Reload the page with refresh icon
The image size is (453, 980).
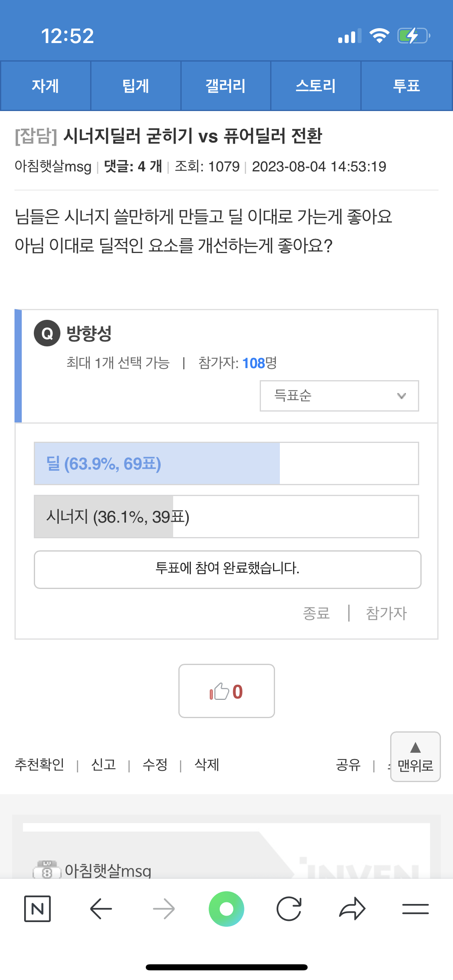[289, 909]
